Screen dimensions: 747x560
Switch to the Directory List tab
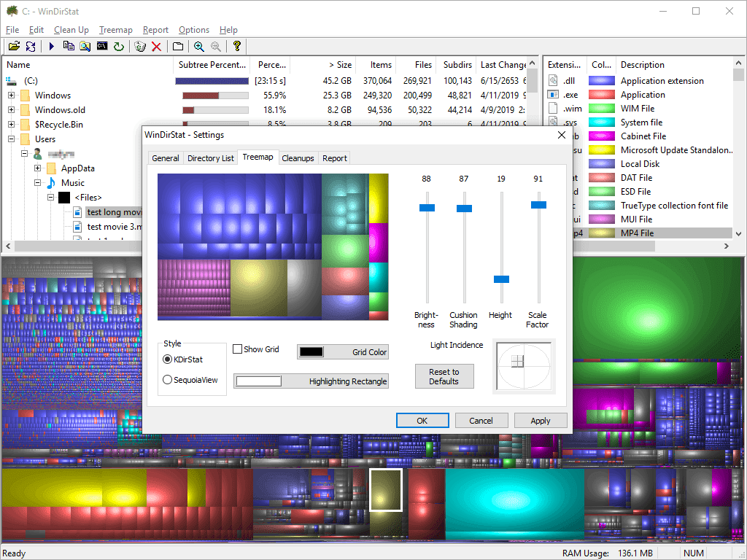[211, 158]
